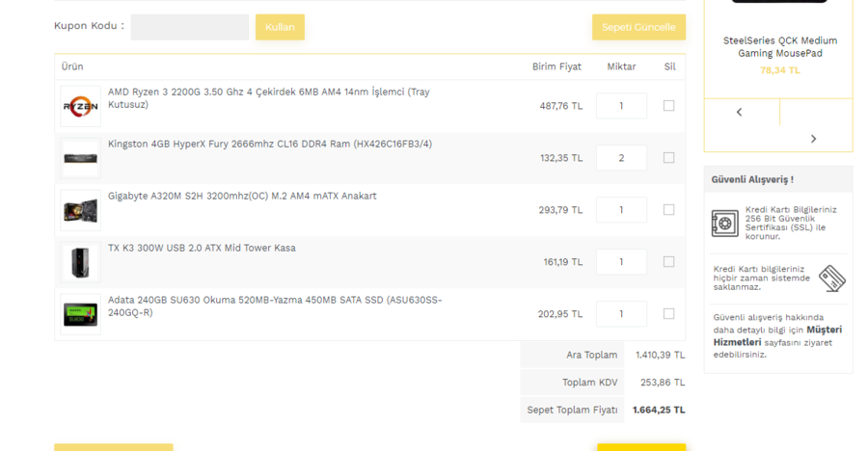Tick delete checkbox for Kingston HyperX RAM
The height and width of the screenshot is (451, 868).
tap(668, 158)
